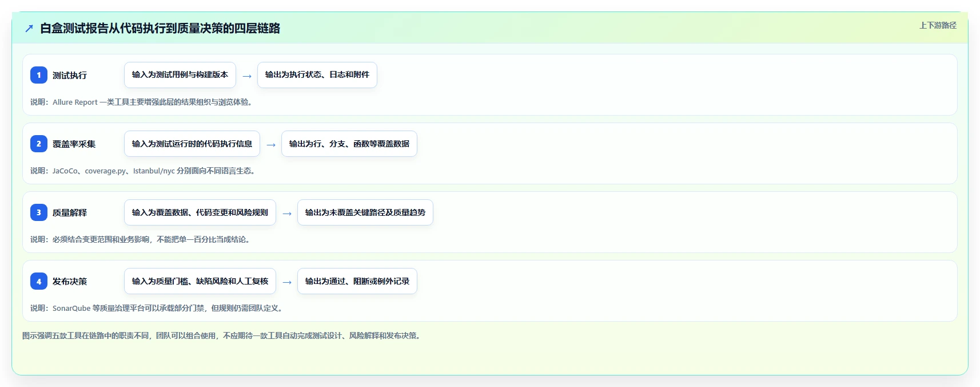Click the arrow in the 质量解释 row

287,213
